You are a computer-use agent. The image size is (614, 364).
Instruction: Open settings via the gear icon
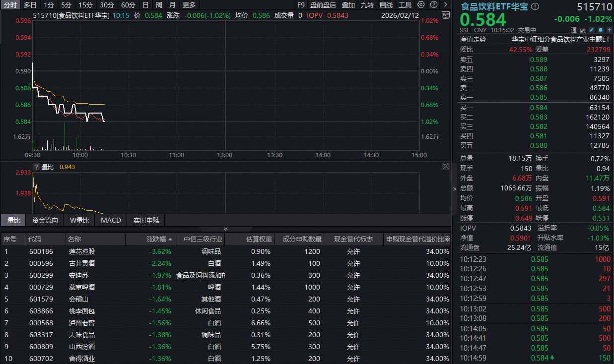420,4
